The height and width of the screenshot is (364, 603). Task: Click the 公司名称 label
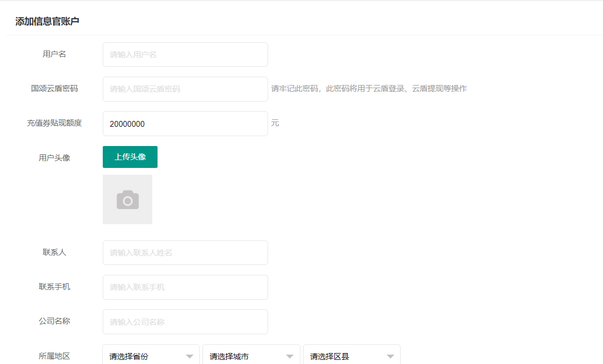click(54, 321)
